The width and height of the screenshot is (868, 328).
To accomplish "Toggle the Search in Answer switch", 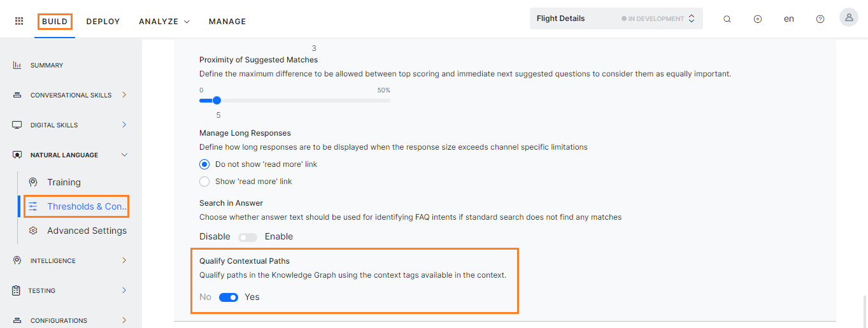I will (247, 237).
